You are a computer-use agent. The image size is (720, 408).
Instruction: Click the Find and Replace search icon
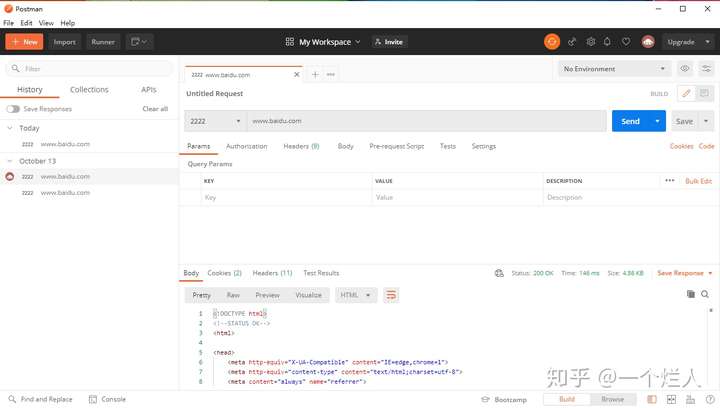coord(12,399)
